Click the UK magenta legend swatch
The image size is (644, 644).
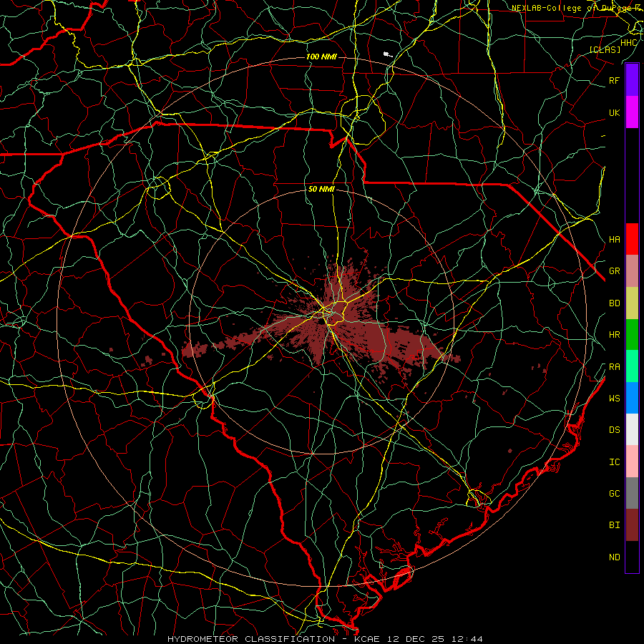tap(632, 112)
